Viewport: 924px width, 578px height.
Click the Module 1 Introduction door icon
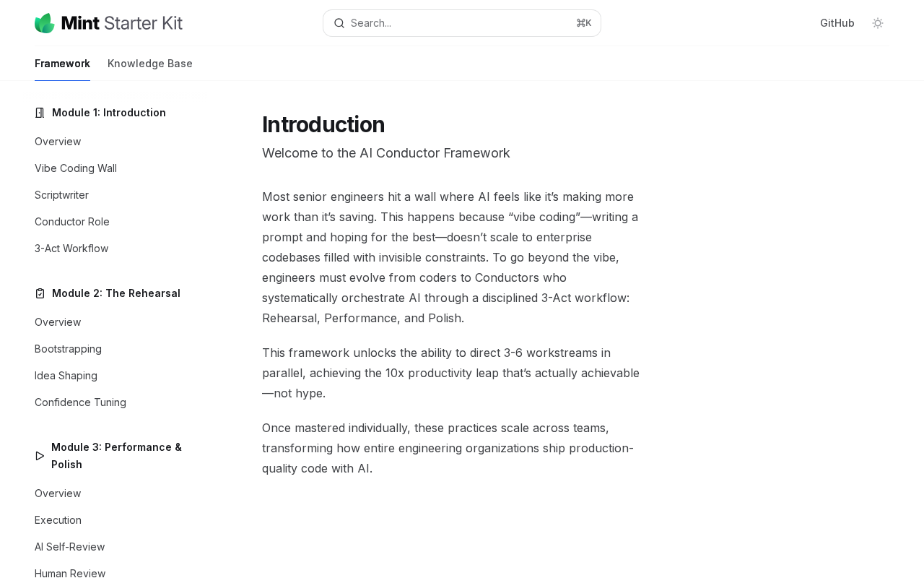40,113
